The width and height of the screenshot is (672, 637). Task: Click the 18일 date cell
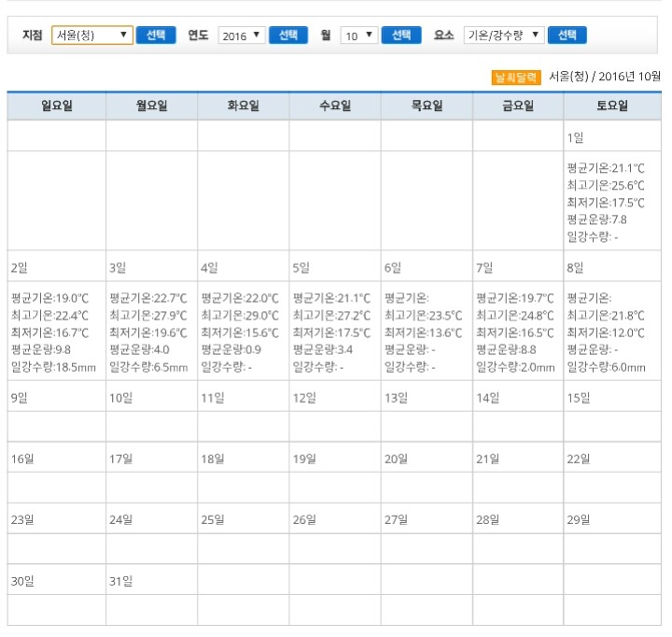coord(244,458)
